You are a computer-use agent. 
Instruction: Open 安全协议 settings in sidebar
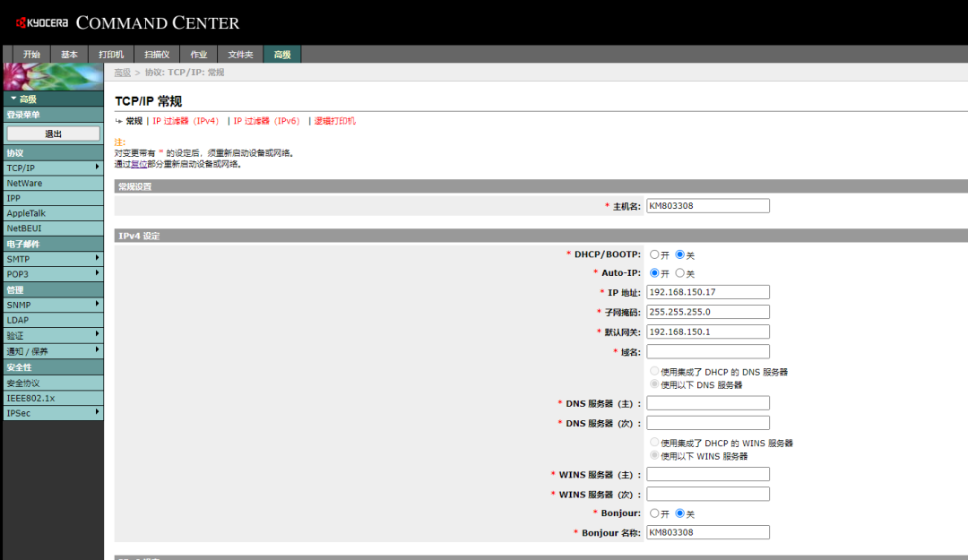[53, 383]
